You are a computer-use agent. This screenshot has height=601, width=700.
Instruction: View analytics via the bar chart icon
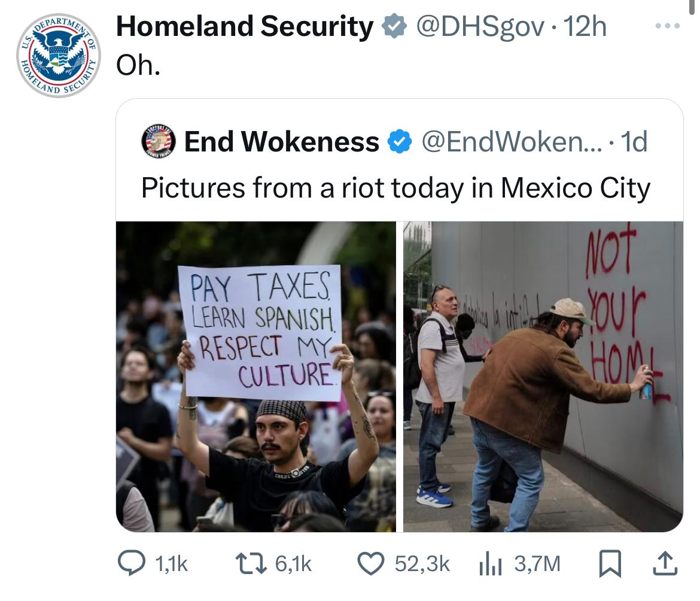[x=490, y=564]
